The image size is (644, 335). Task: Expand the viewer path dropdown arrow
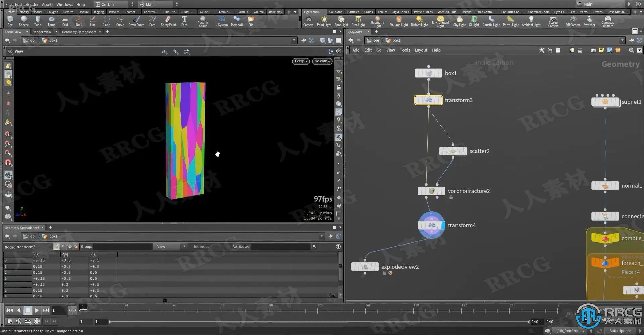pos(294,40)
